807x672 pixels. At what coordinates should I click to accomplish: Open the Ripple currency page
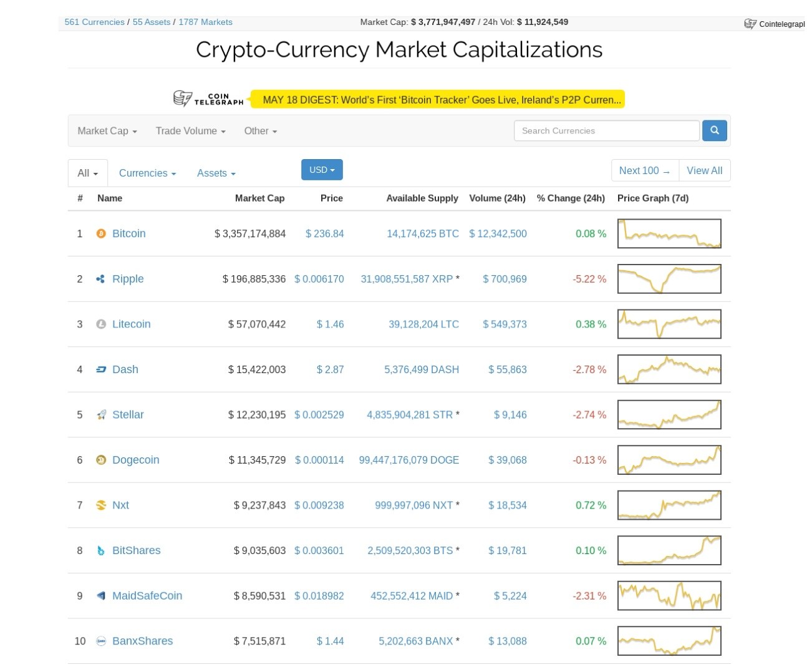tap(128, 279)
